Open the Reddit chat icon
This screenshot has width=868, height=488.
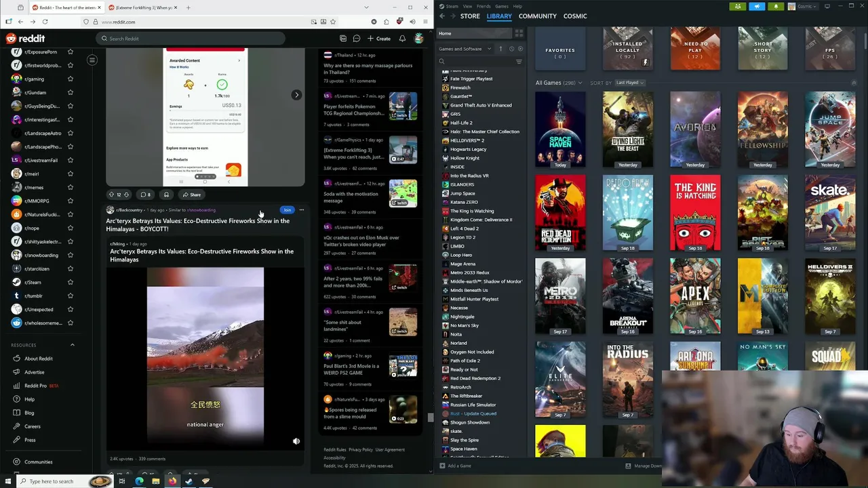click(356, 39)
